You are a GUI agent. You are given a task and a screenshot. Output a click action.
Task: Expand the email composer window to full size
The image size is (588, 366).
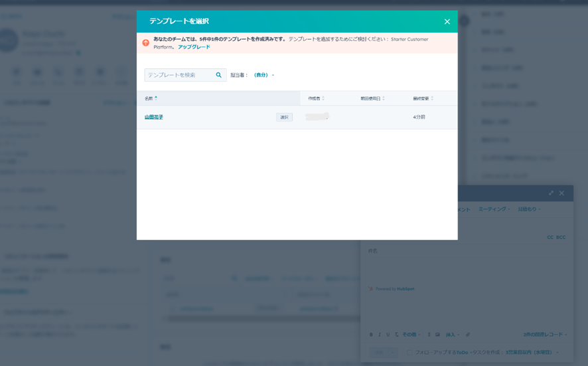coord(551,193)
